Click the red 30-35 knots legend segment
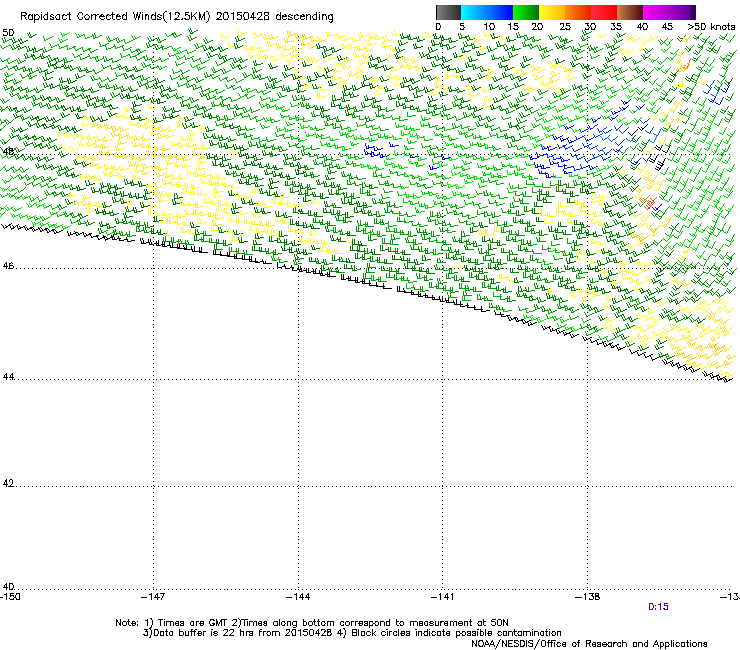The height and width of the screenshot is (650, 740). (x=604, y=12)
